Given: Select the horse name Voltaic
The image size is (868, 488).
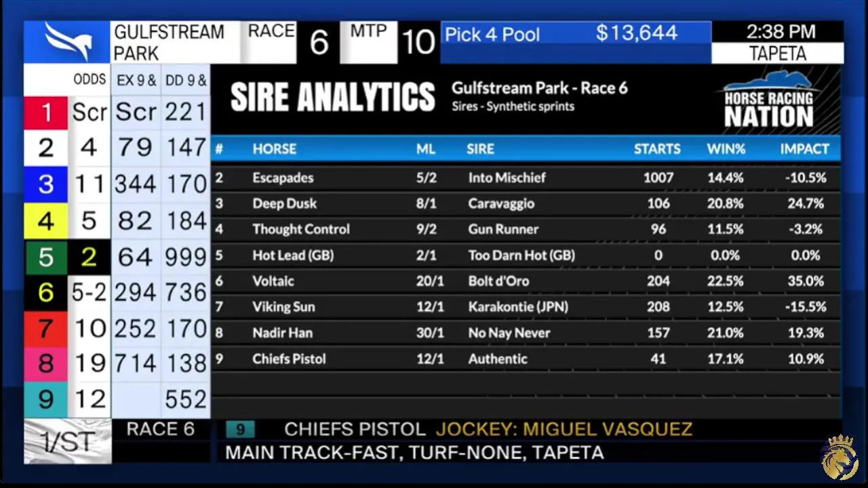Looking at the screenshot, I should click(x=273, y=281).
